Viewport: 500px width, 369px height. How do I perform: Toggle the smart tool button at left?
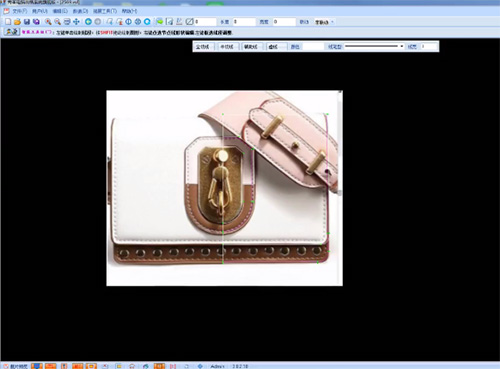[12, 32]
